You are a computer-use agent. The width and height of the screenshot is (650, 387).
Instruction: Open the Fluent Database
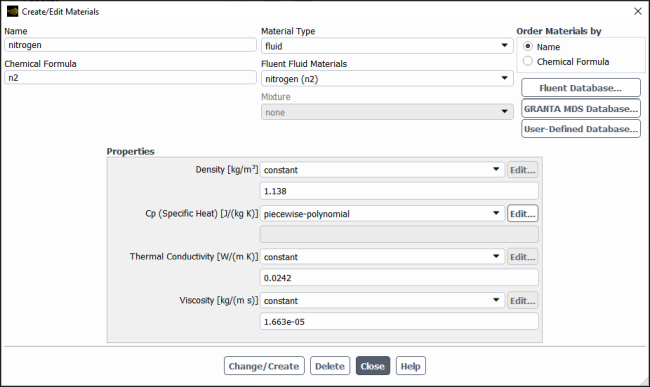click(581, 88)
